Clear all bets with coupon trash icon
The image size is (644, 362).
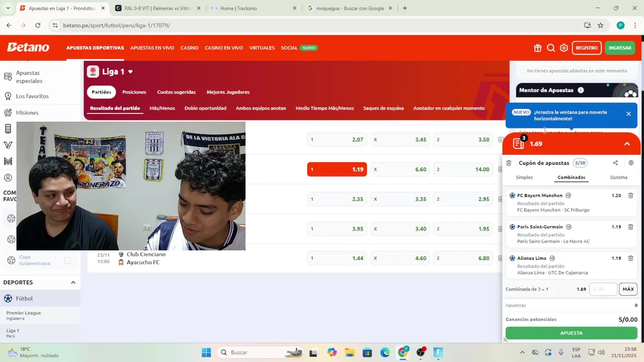coord(509,163)
